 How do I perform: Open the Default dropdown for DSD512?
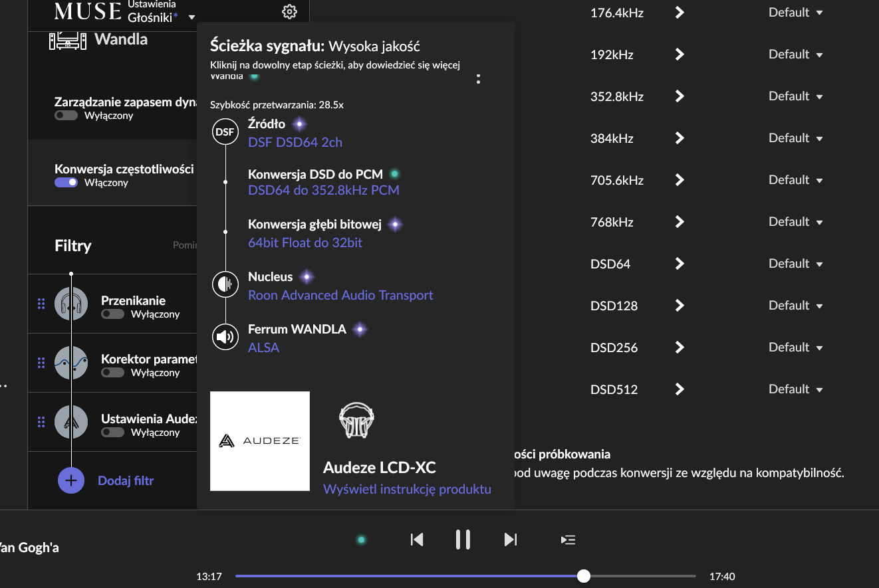(x=796, y=389)
